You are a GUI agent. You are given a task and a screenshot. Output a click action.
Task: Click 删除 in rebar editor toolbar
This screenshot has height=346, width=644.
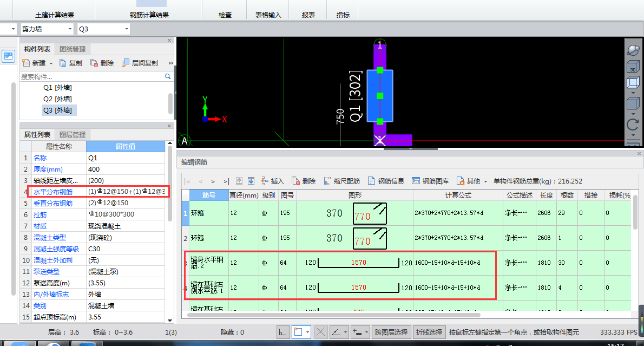(304, 181)
